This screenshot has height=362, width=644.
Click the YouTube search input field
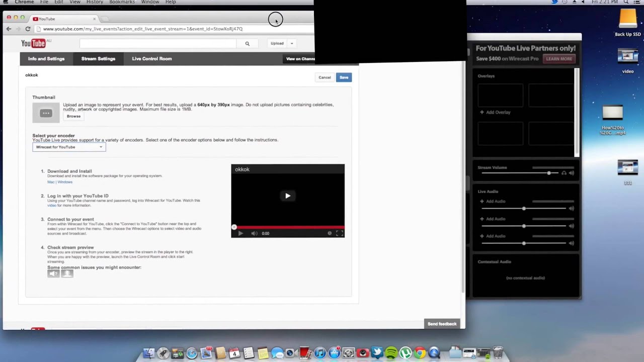tap(158, 44)
